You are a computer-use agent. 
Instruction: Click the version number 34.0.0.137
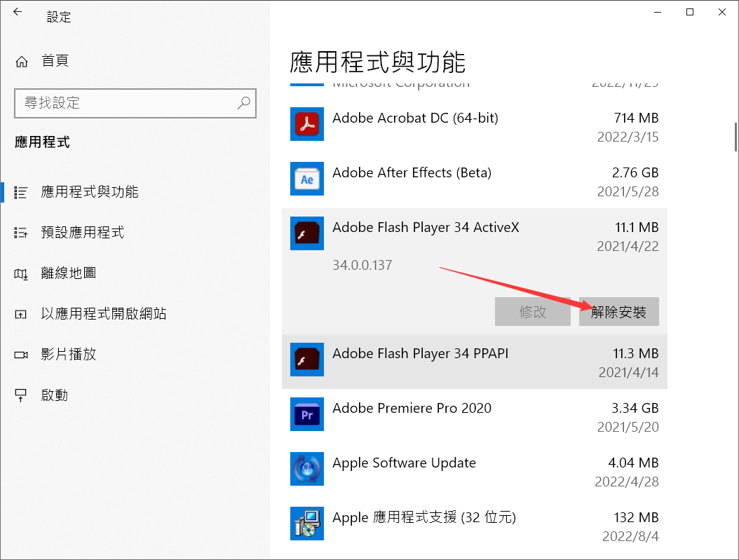coord(362,265)
